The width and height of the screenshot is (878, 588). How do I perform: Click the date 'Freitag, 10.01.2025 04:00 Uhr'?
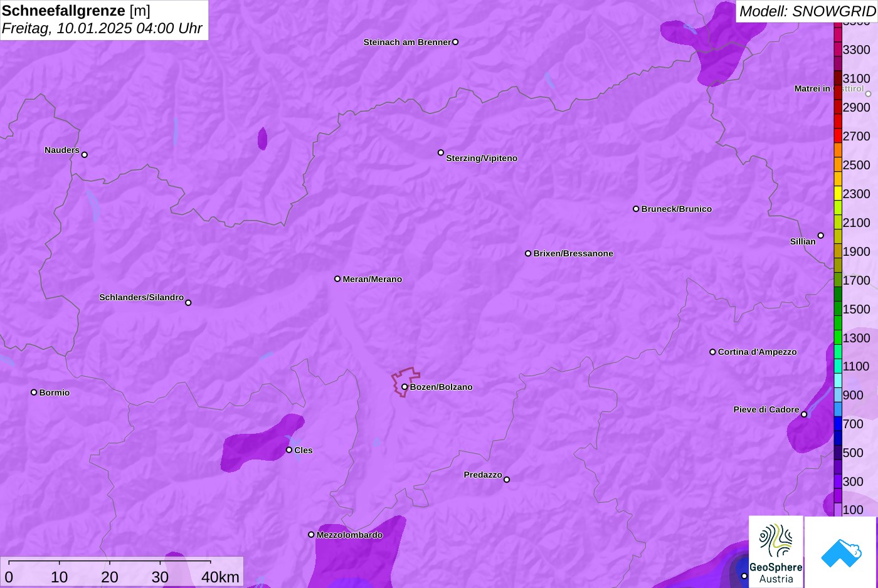(x=102, y=29)
